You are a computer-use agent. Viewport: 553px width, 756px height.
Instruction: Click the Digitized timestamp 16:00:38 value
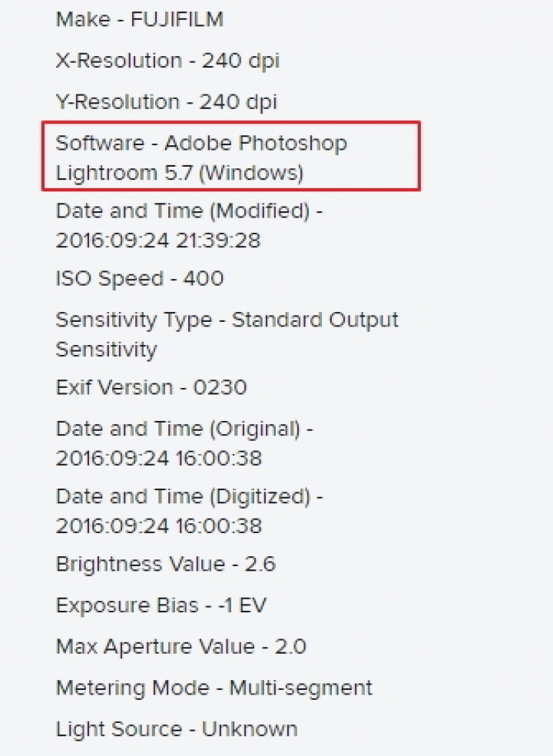[x=218, y=526]
